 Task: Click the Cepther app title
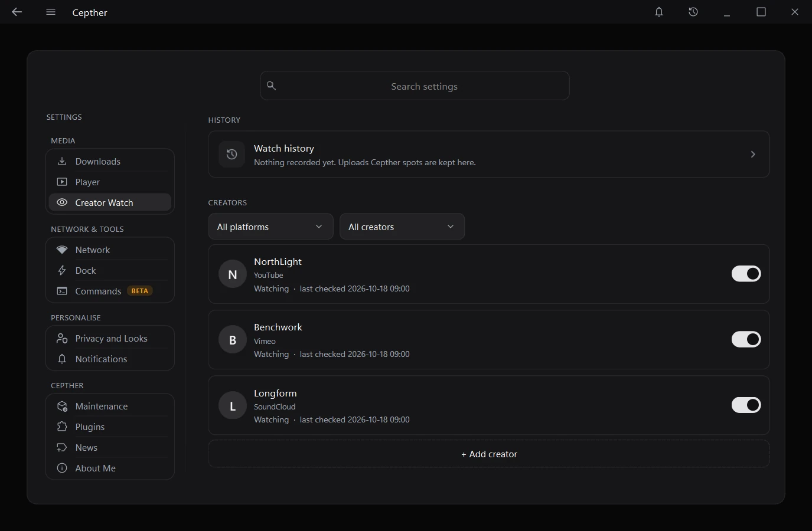90,12
